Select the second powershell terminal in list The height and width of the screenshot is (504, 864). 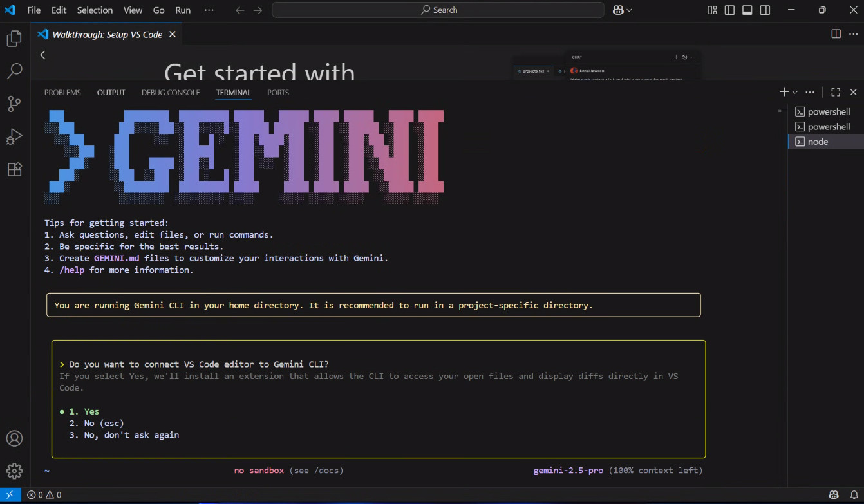coord(825,127)
